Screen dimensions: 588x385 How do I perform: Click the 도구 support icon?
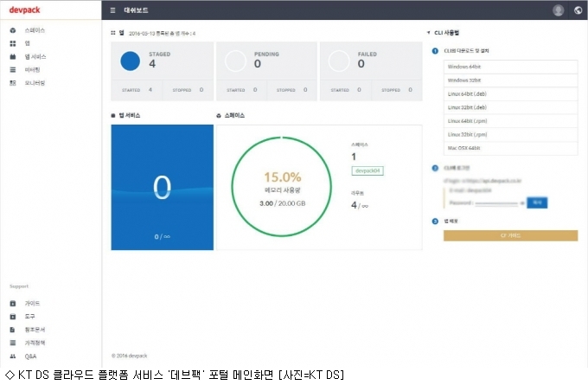point(13,317)
